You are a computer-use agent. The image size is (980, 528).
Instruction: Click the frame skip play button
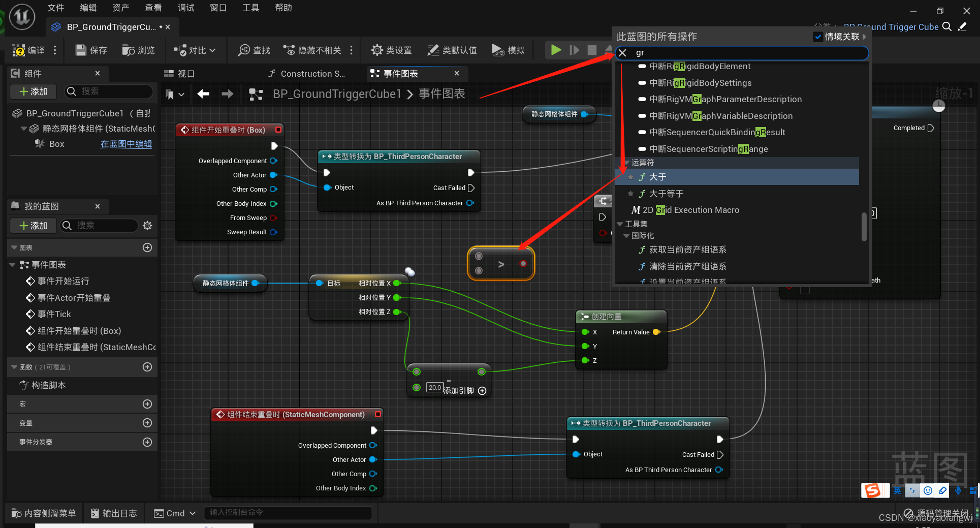click(575, 50)
